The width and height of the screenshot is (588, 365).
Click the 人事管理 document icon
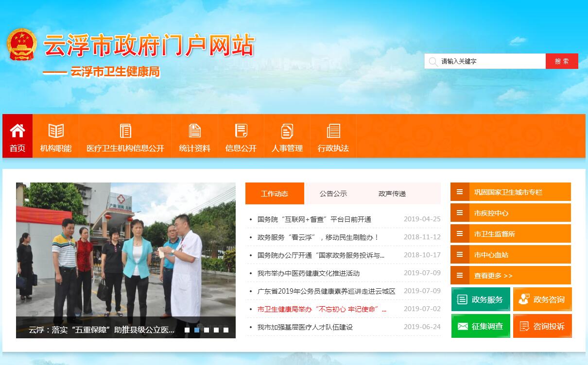tap(287, 131)
